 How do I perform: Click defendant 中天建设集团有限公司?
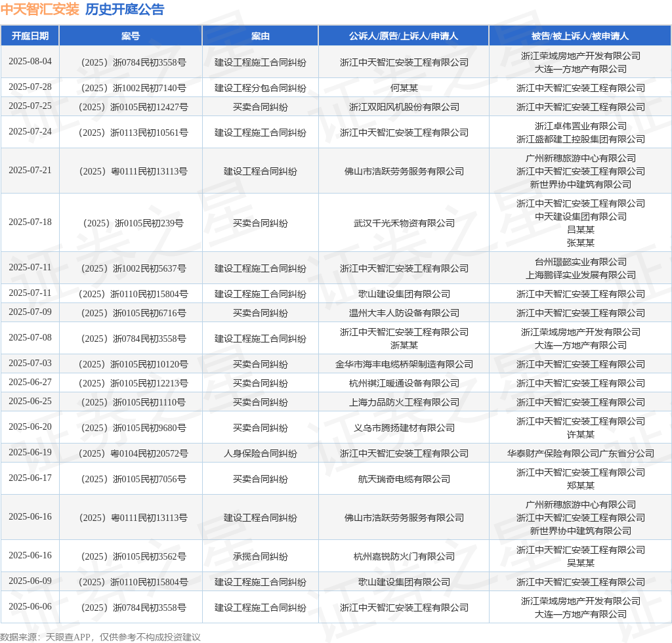580,217
